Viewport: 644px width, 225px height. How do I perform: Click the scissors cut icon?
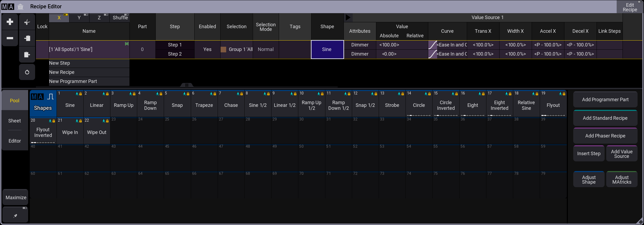[x=27, y=22]
